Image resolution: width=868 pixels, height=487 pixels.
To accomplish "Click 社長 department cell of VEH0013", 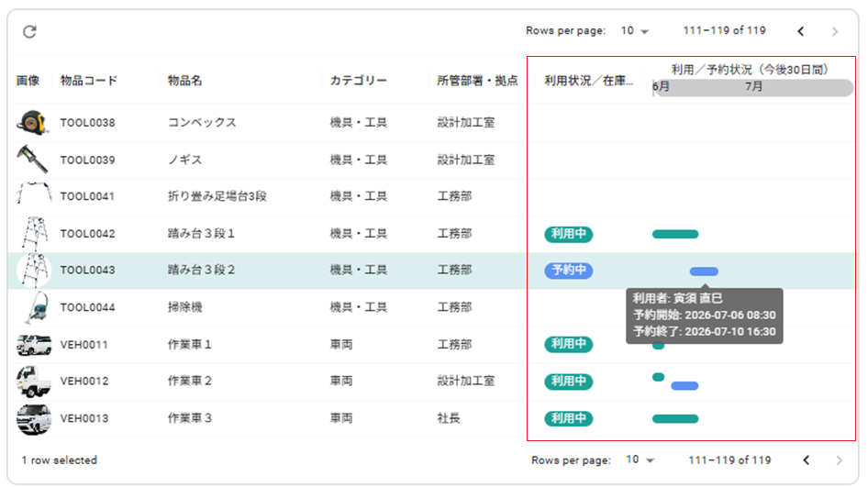I will coord(449,418).
